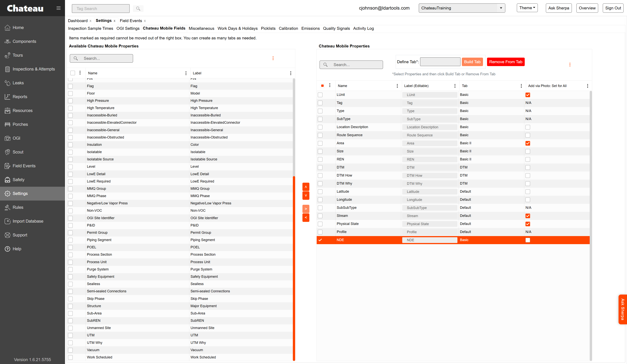The width and height of the screenshot is (627, 364).
Task: Switch to the Picklists tab
Action: pyautogui.click(x=268, y=28)
